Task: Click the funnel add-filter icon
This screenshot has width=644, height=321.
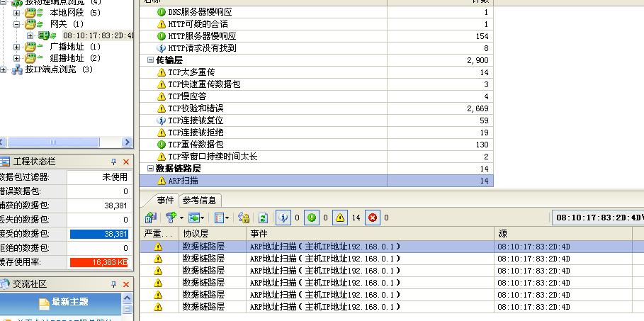Action: [x=171, y=218]
